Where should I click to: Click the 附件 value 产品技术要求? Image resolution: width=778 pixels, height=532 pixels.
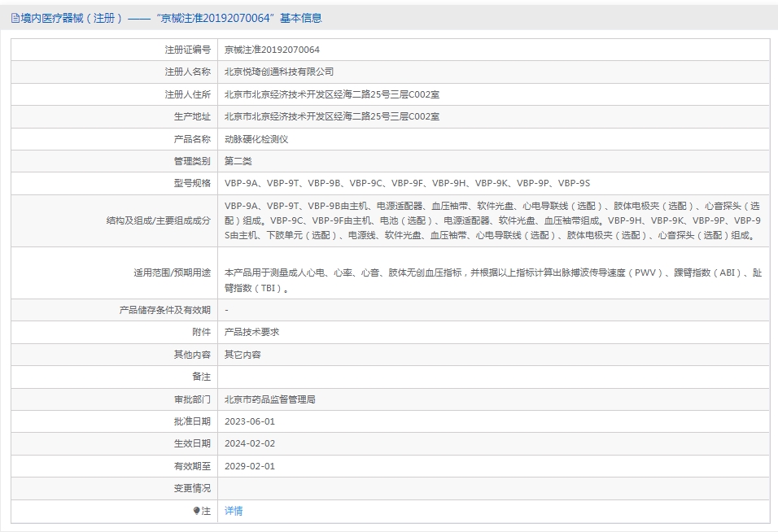pos(252,332)
